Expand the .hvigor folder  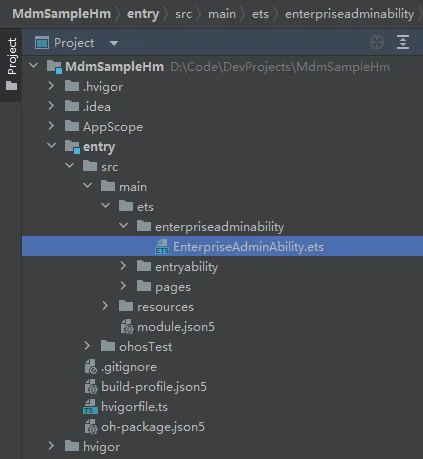coord(51,86)
